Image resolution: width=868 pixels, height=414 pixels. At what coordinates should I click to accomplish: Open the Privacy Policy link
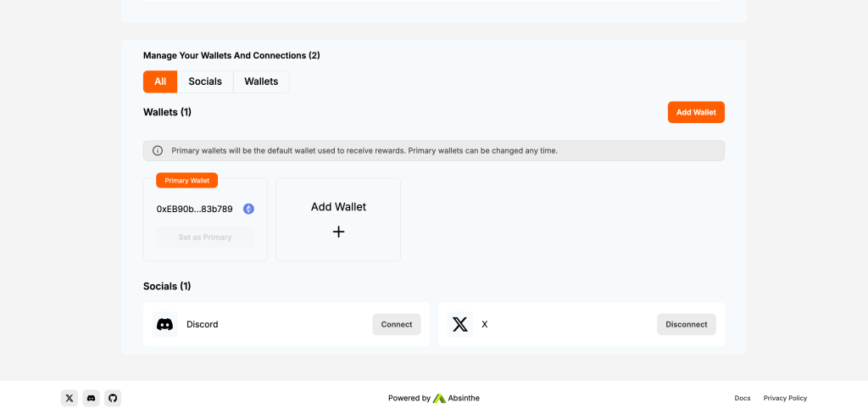coord(785,398)
